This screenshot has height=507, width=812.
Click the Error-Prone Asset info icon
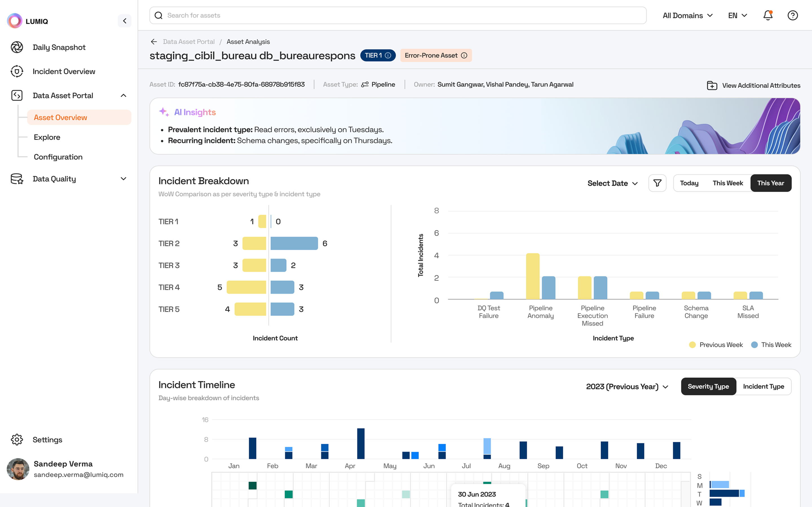click(464, 55)
